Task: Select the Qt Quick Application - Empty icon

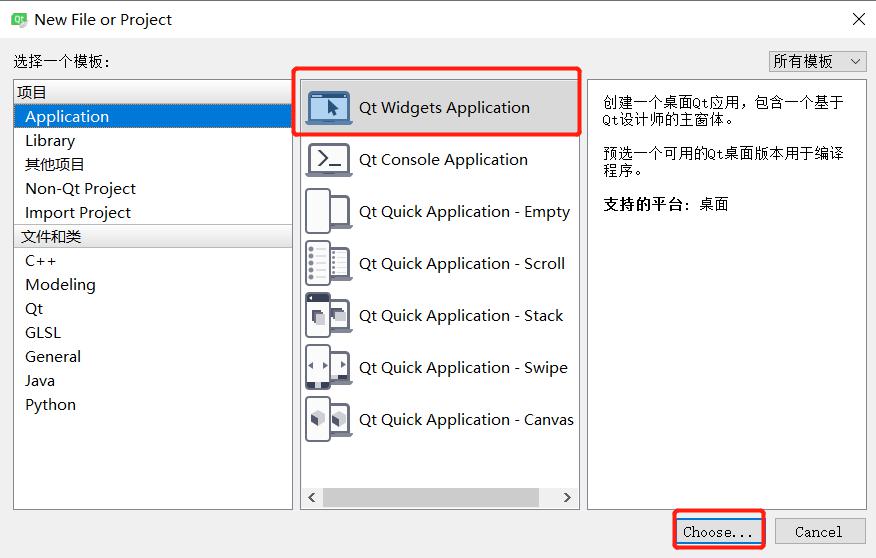Action: [x=328, y=211]
